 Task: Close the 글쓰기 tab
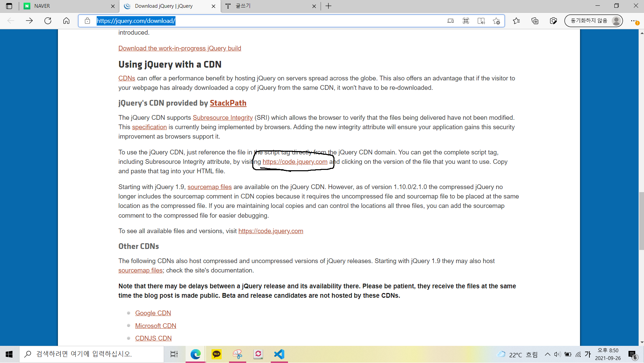click(314, 6)
